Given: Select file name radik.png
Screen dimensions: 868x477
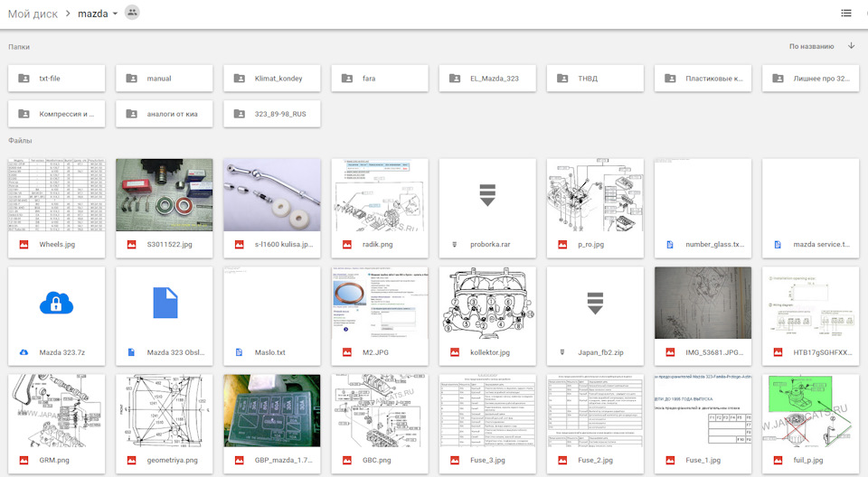Looking at the screenshot, I should click(x=378, y=244).
